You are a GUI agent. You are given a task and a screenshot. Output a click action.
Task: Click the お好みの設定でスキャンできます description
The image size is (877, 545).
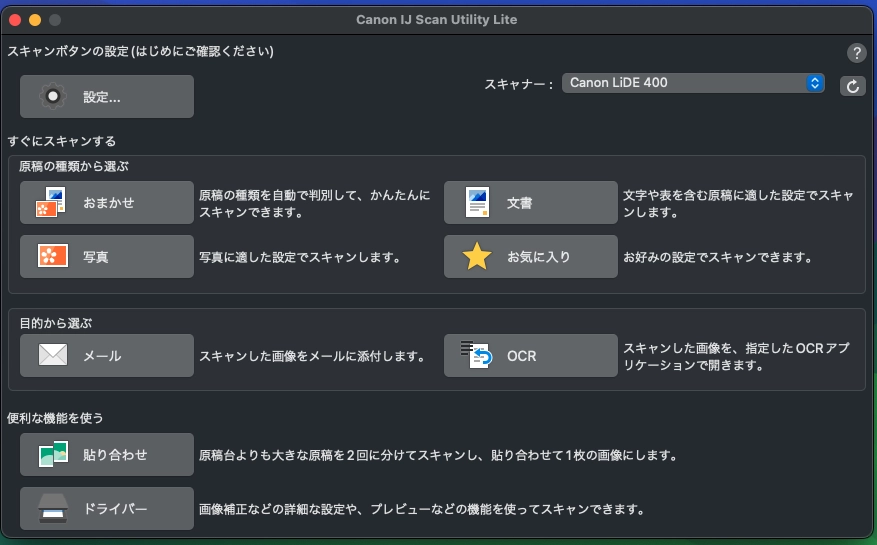(718, 257)
